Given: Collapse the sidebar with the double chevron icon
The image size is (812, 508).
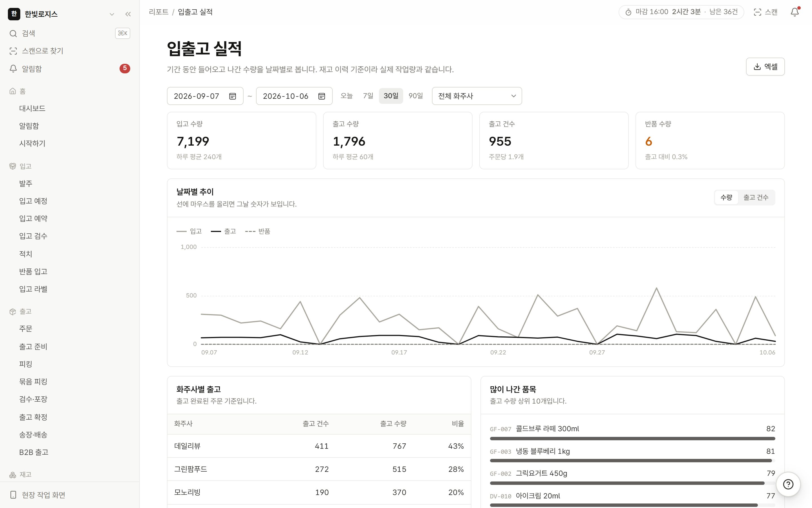Looking at the screenshot, I should 128,14.
